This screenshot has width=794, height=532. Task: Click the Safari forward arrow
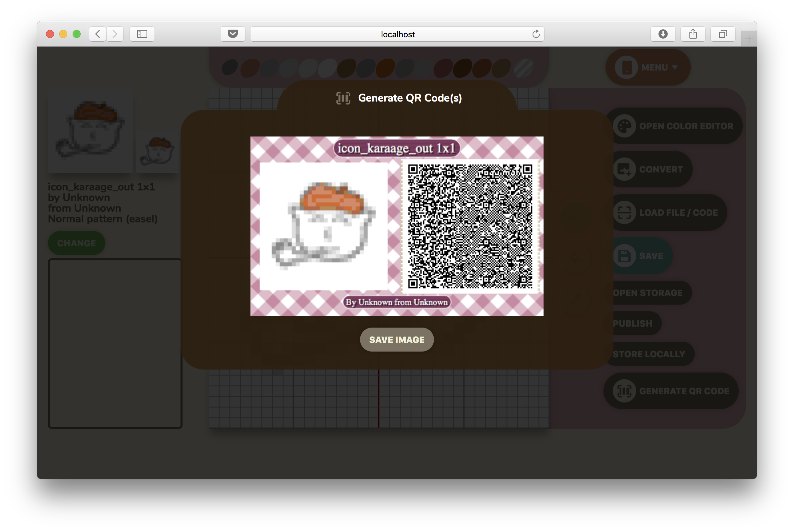pos(115,34)
